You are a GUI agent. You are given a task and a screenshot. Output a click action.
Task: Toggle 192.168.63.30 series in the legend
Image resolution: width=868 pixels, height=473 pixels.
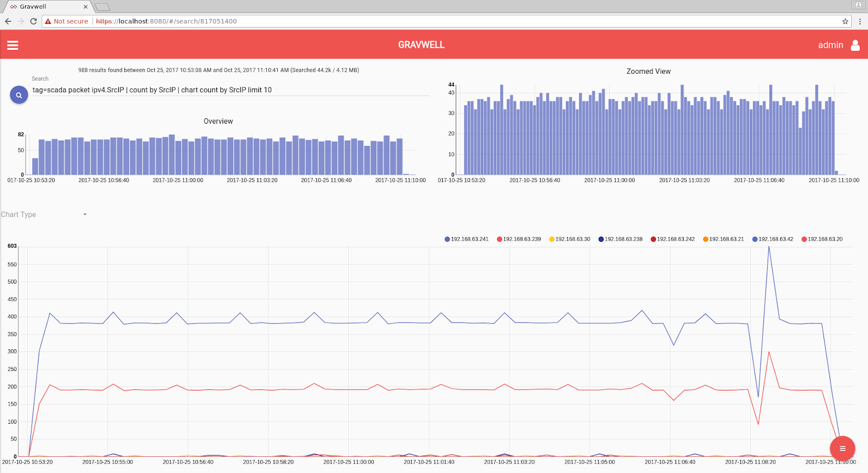click(x=570, y=239)
